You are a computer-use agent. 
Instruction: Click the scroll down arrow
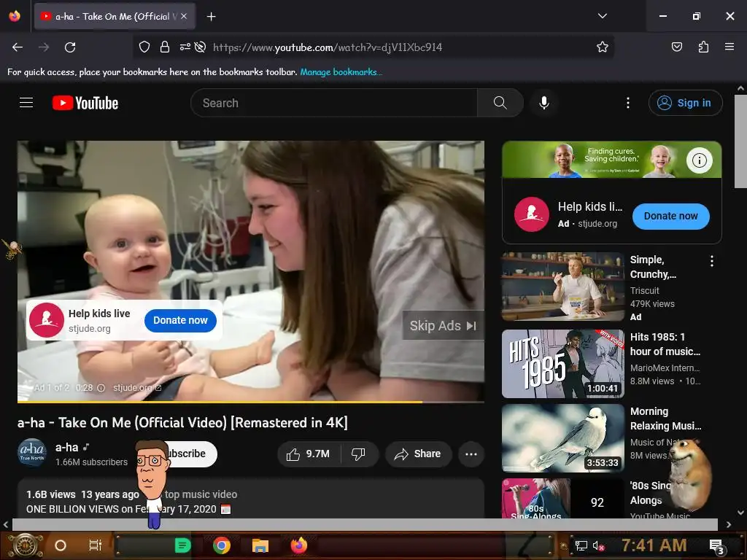point(740,513)
